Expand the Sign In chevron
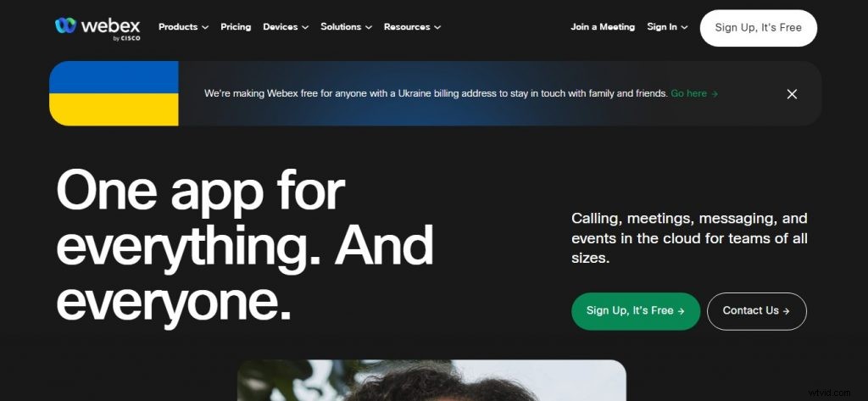868x401 pixels. tap(684, 27)
